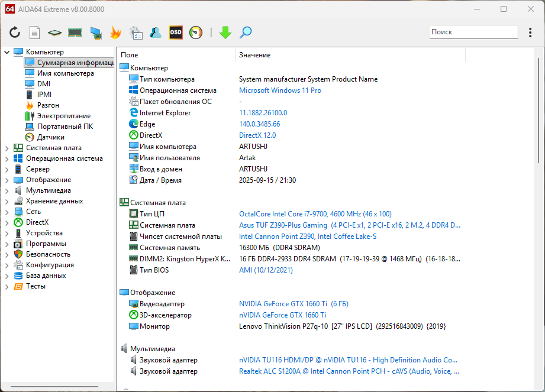Click the vertical scrollbar of details list

[538, 111]
